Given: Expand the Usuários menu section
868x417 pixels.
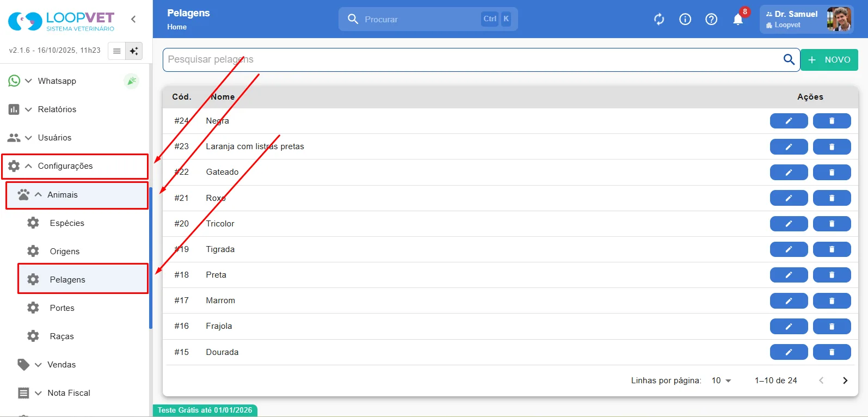Looking at the screenshot, I should click(75, 138).
